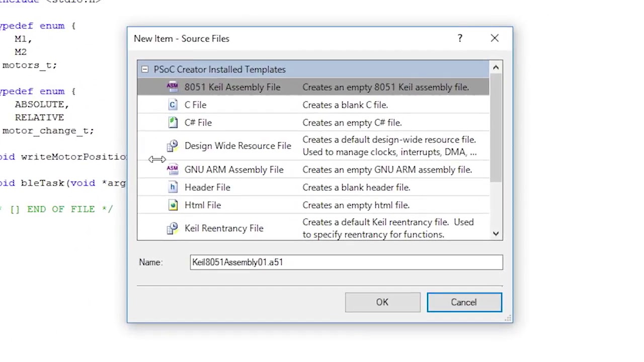Click the 8051 Keil Assembly File icon
644x362 pixels.
click(x=173, y=87)
